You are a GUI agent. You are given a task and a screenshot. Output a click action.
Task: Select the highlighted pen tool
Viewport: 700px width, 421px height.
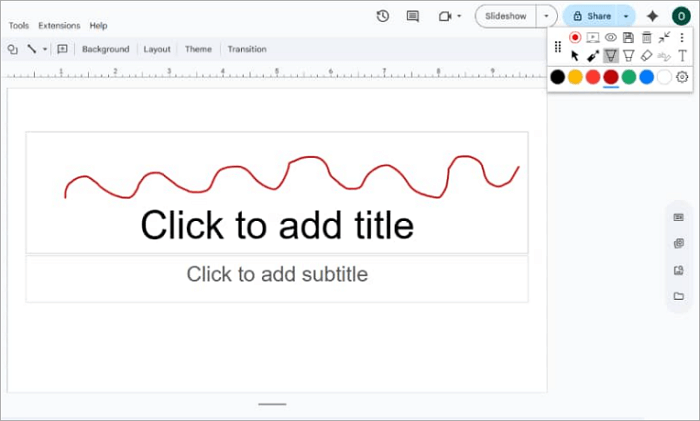pyautogui.click(x=611, y=56)
